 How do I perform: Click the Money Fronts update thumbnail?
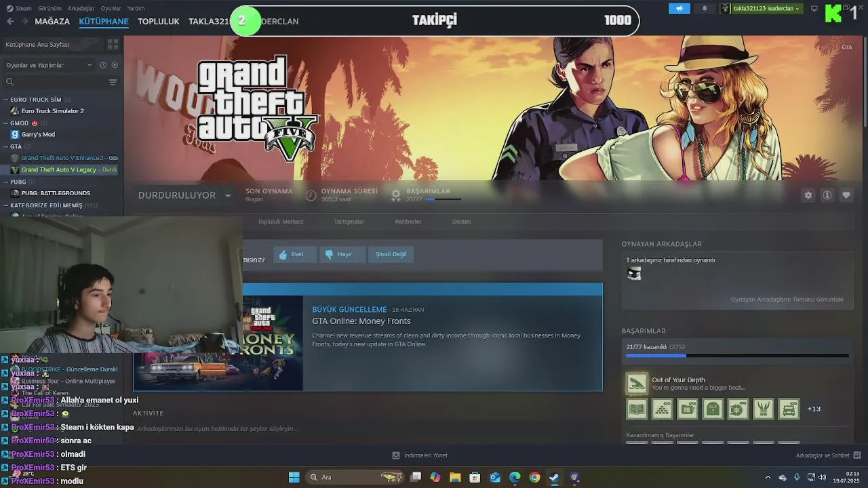(x=218, y=342)
